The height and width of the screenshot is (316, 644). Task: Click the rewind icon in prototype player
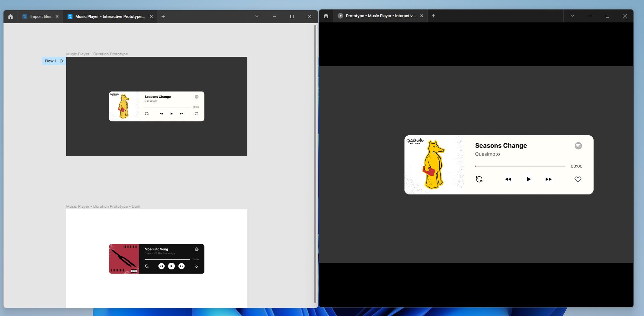[x=508, y=179]
